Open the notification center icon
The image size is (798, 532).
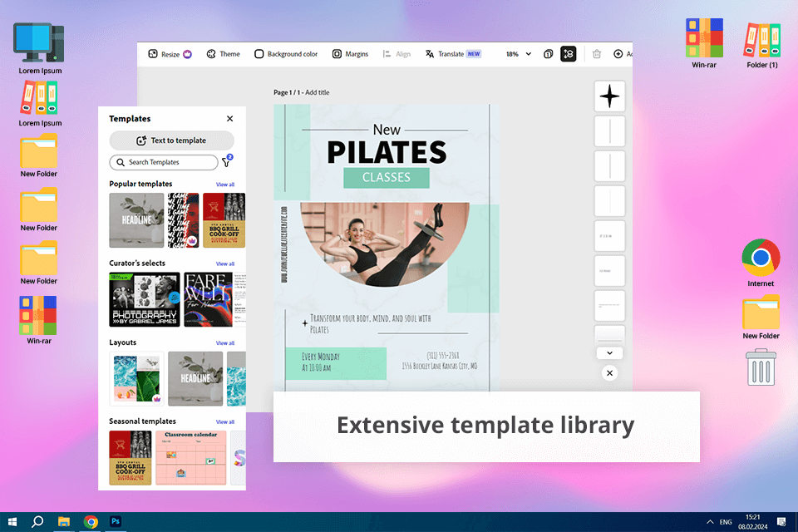pos(781,522)
